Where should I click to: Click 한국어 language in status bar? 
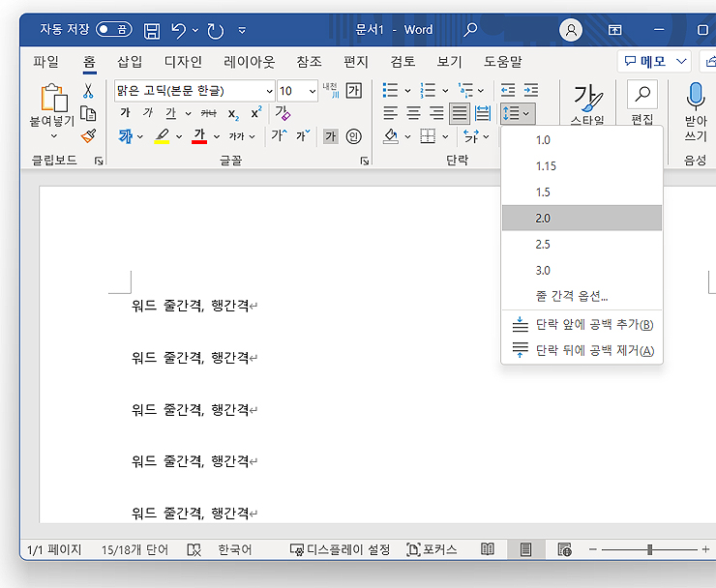[x=235, y=549]
